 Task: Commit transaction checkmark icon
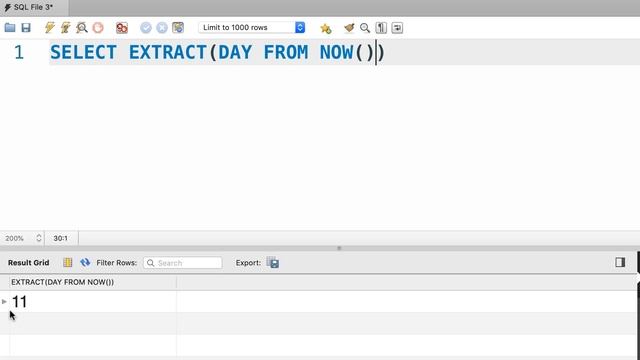[x=146, y=28]
